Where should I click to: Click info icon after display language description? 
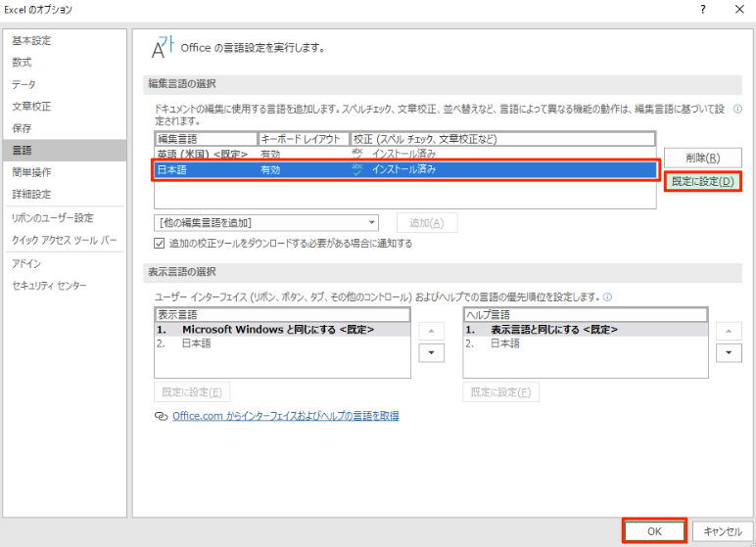coord(608,296)
